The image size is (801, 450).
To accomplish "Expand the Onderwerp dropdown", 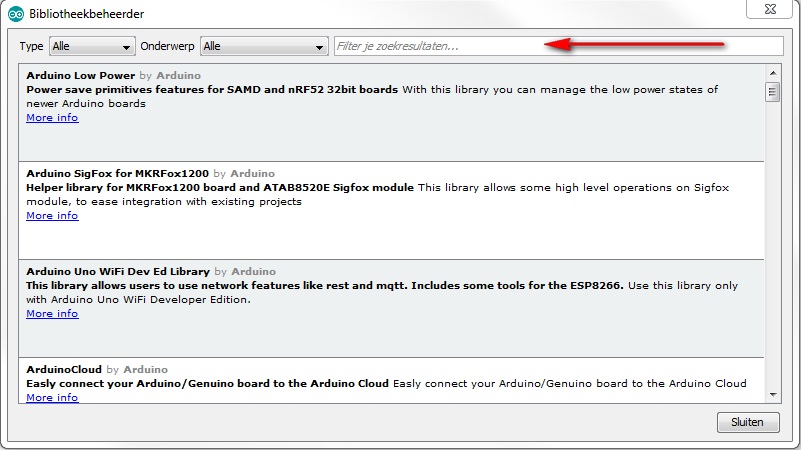I will click(264, 46).
